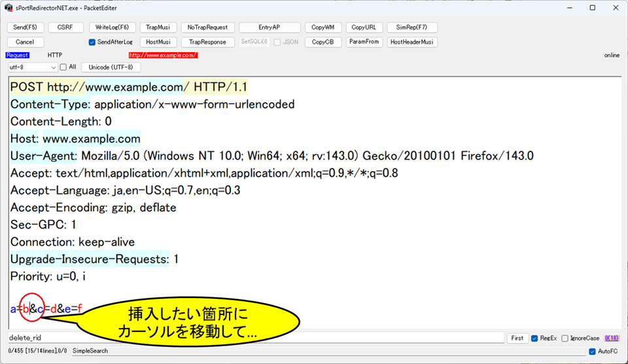
Task: Click the Priority: u=0, i line
Action: (48, 276)
